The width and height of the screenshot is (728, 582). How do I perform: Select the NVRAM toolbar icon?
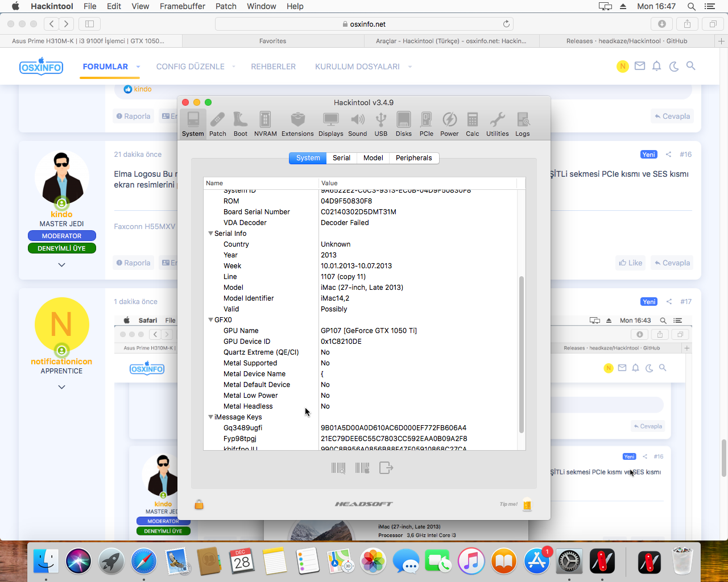point(265,124)
